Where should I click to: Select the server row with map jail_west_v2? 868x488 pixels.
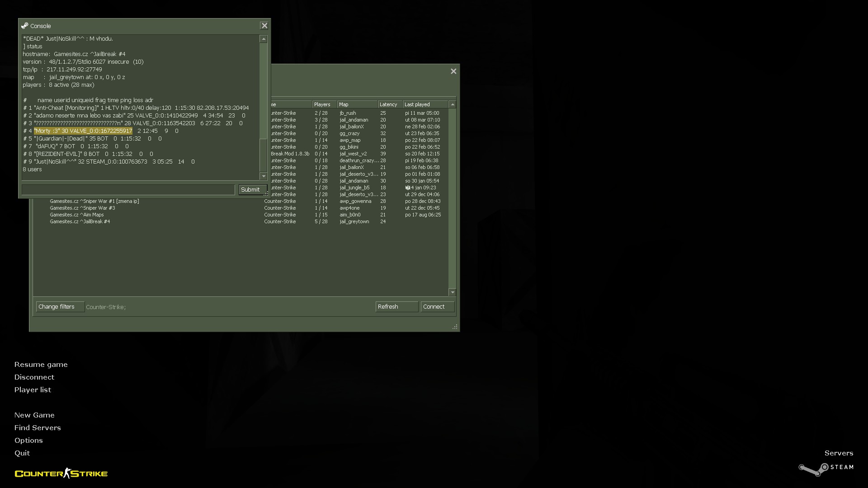point(359,154)
